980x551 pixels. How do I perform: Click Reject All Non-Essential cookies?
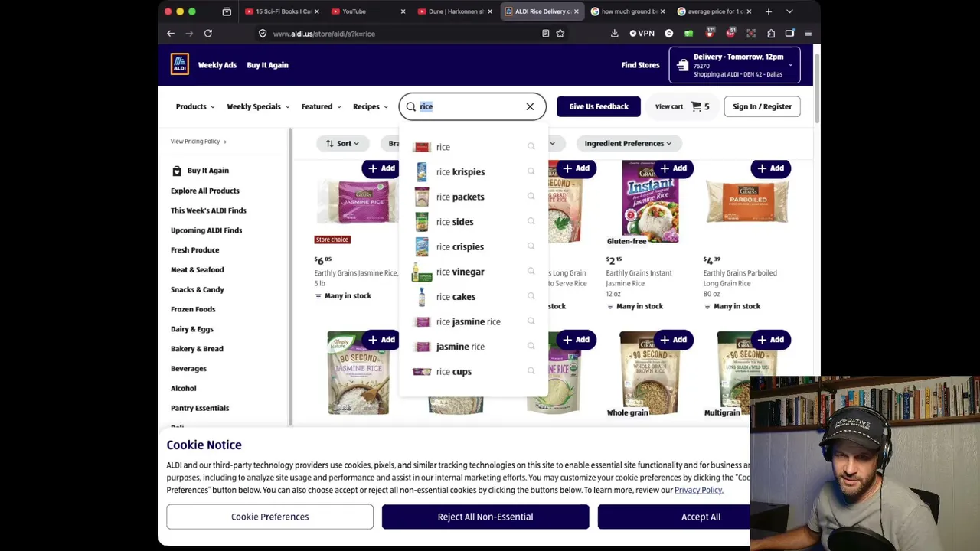[485, 517]
